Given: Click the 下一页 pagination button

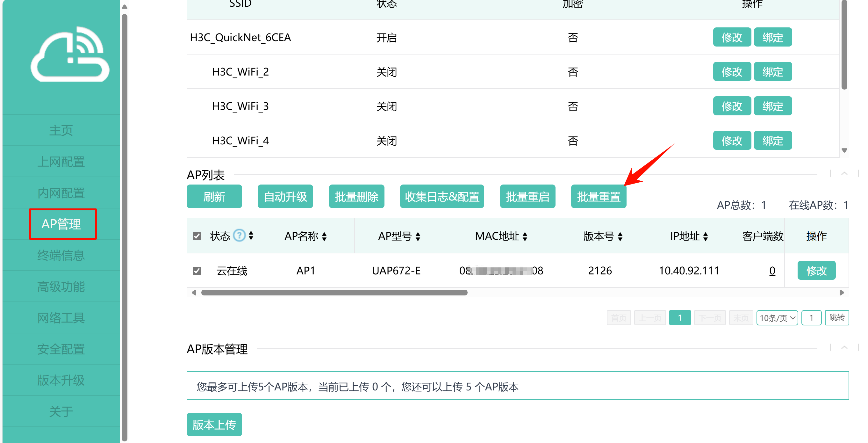Looking at the screenshot, I should (710, 317).
